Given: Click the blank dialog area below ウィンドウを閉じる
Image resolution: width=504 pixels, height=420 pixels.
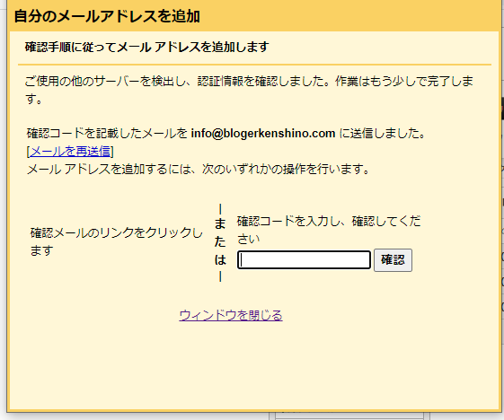Looking at the screenshot, I should 254,366.
